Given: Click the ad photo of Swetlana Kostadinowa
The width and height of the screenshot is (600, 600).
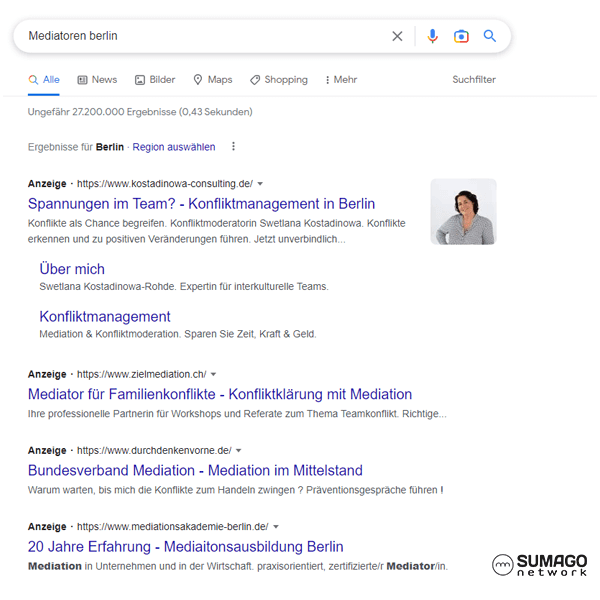Looking at the screenshot, I should [463, 212].
